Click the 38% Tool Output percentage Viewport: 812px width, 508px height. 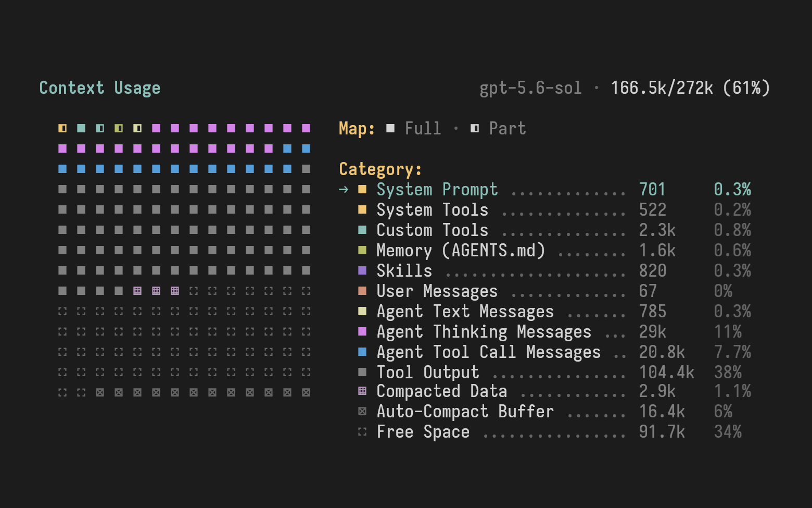(728, 373)
